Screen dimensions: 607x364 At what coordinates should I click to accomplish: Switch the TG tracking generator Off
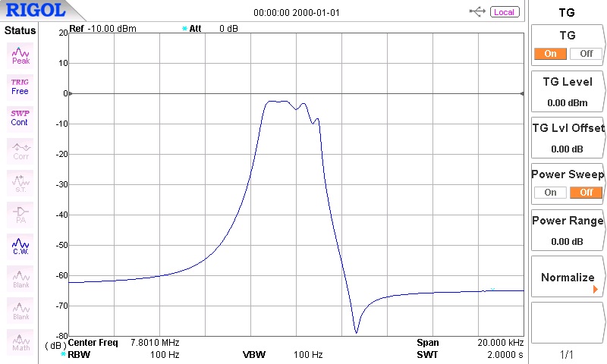coord(585,54)
